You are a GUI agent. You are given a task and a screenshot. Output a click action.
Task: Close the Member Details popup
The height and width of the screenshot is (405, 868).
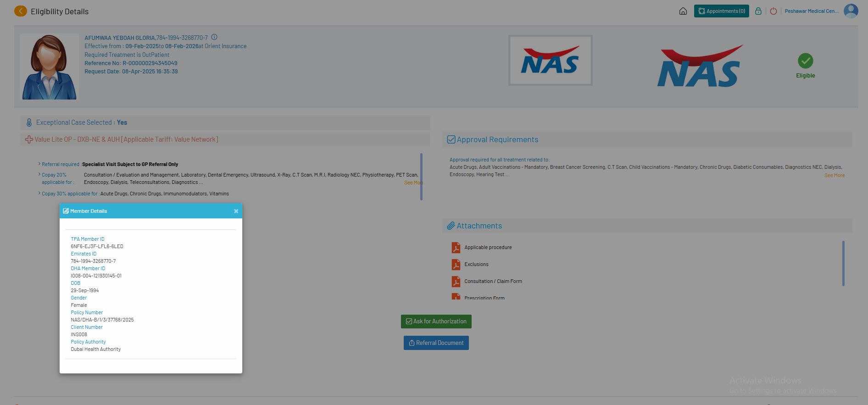(x=236, y=211)
